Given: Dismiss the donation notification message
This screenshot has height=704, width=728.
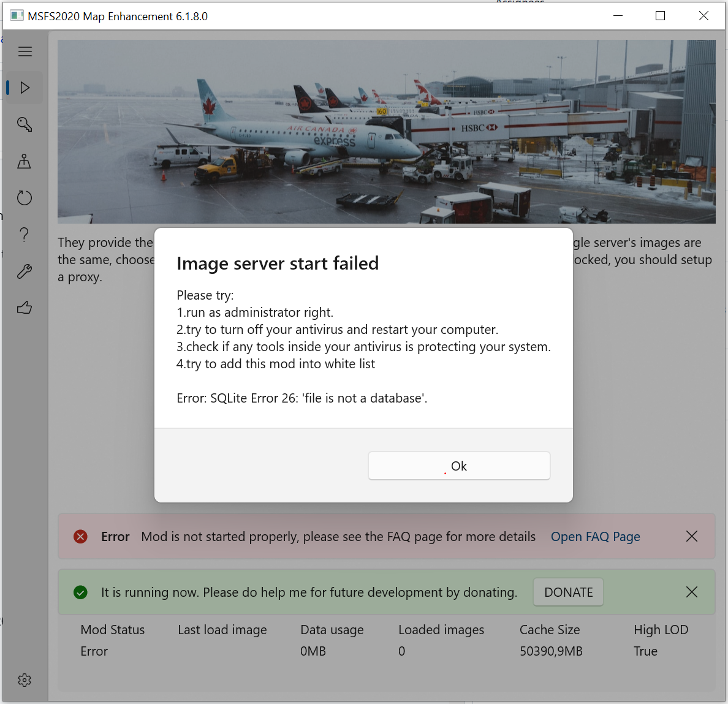Looking at the screenshot, I should click(x=692, y=592).
